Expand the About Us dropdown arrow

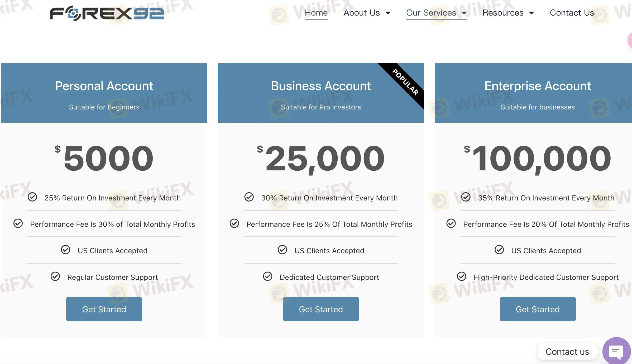point(388,13)
